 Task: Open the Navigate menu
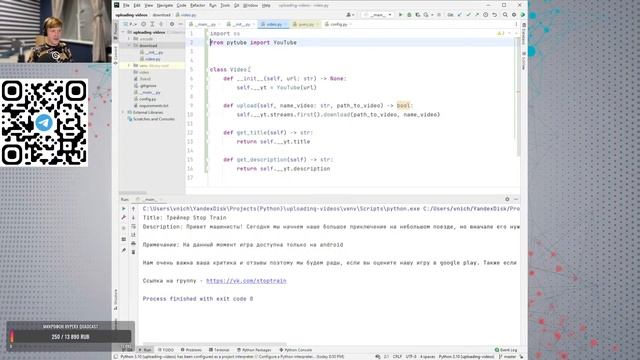pos(165,5)
